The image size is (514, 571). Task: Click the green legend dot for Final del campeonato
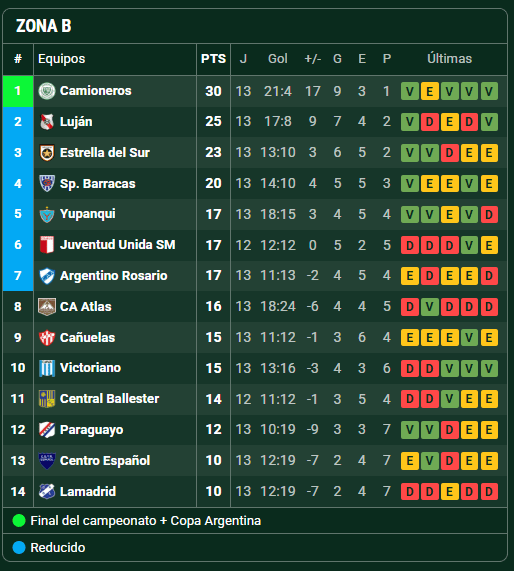tap(19, 521)
